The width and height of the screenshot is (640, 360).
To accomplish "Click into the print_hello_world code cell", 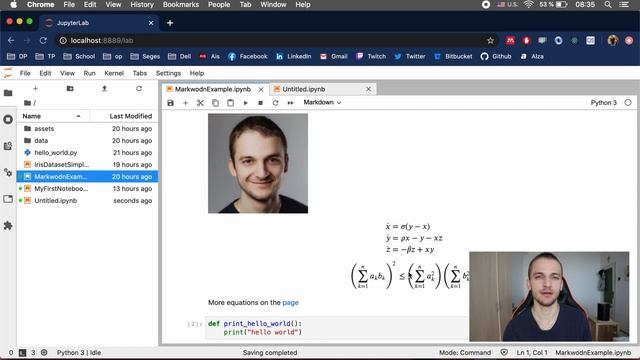I will pyautogui.click(x=337, y=328).
